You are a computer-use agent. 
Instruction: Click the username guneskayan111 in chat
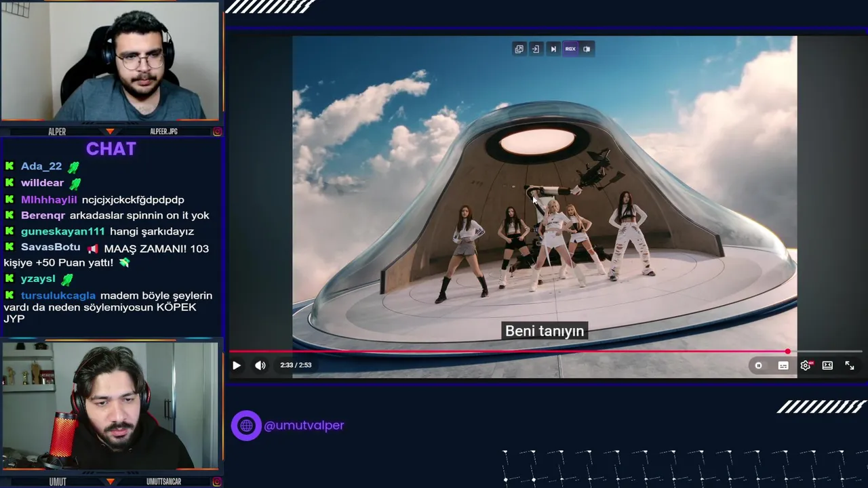pyautogui.click(x=63, y=232)
